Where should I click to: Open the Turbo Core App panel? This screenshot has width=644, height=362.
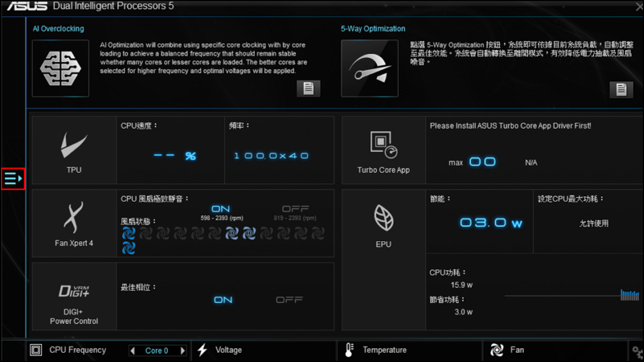click(384, 150)
